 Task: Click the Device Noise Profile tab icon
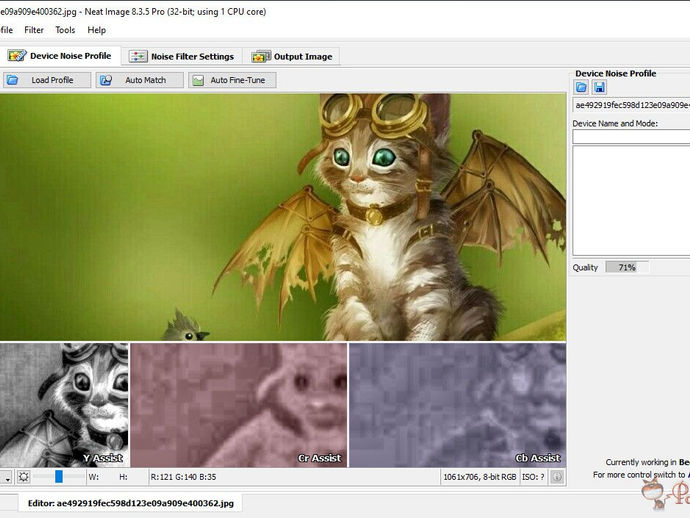coord(17,56)
